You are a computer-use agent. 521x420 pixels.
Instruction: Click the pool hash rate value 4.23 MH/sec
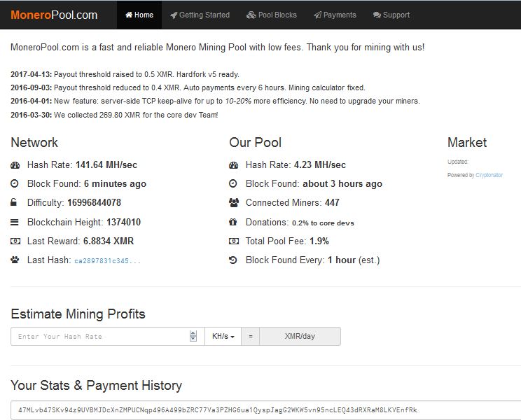(x=320, y=165)
